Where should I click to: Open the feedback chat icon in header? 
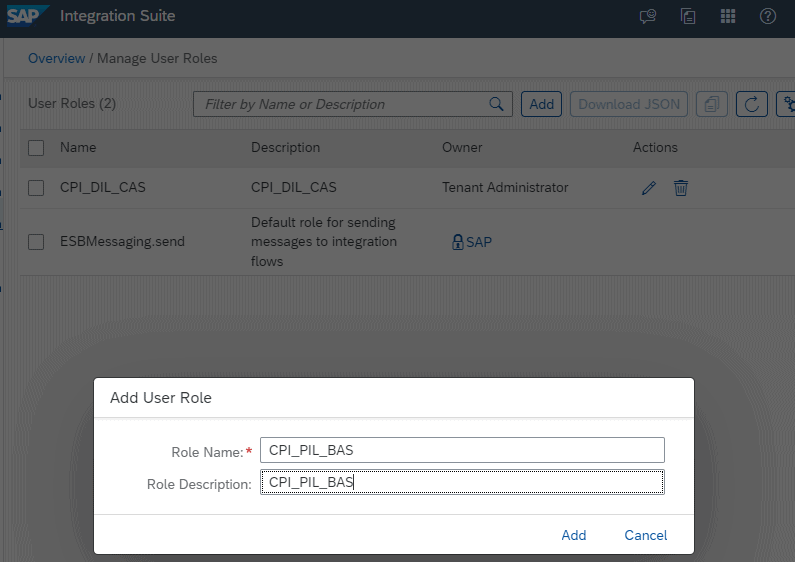[647, 16]
